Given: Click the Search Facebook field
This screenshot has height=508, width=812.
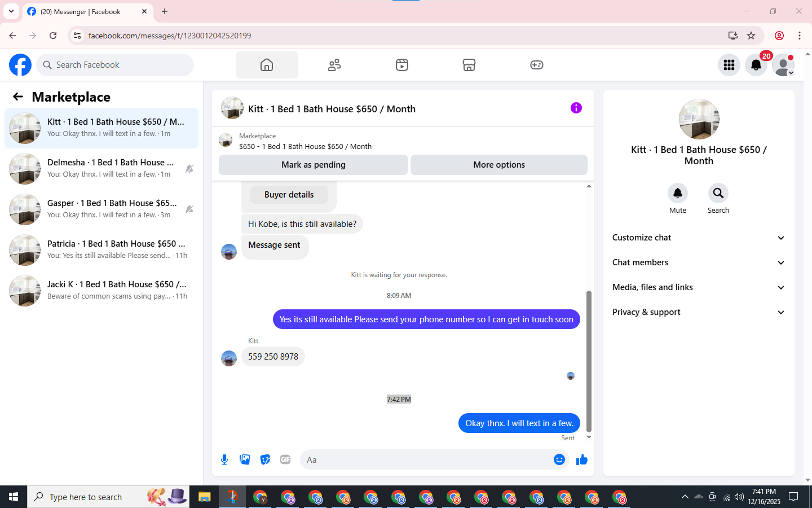Looking at the screenshot, I should [115, 65].
